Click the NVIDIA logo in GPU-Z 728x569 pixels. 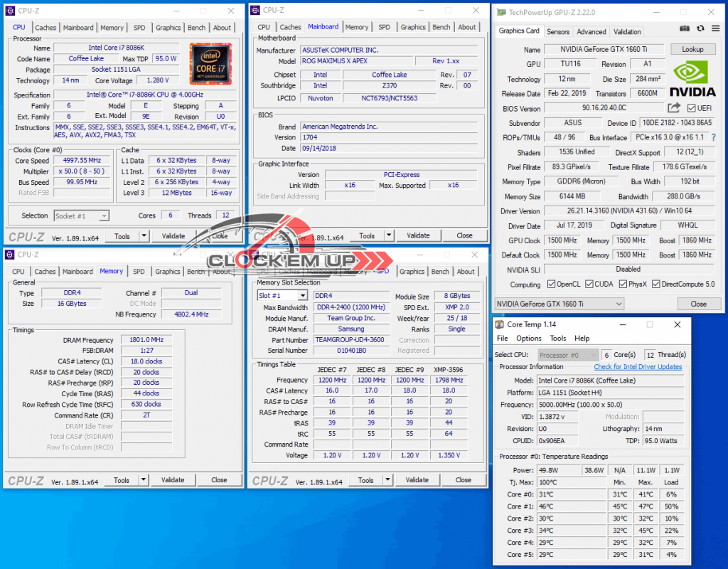click(693, 78)
